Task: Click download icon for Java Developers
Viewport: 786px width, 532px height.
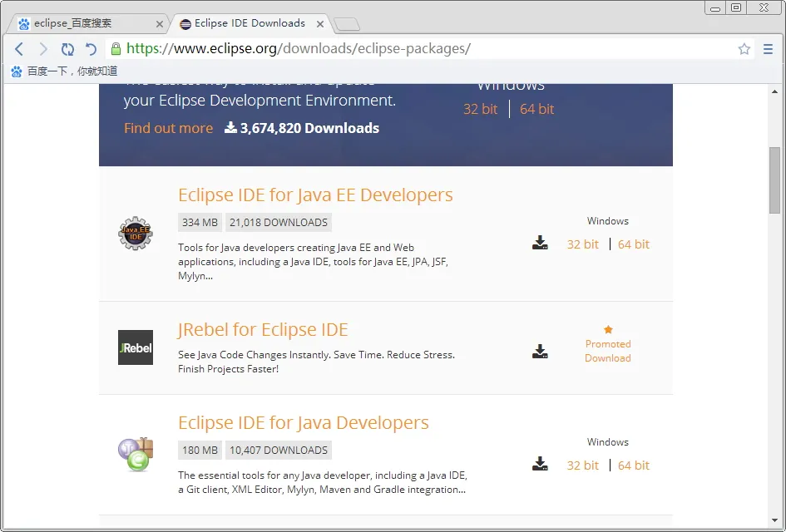Action: coord(541,464)
